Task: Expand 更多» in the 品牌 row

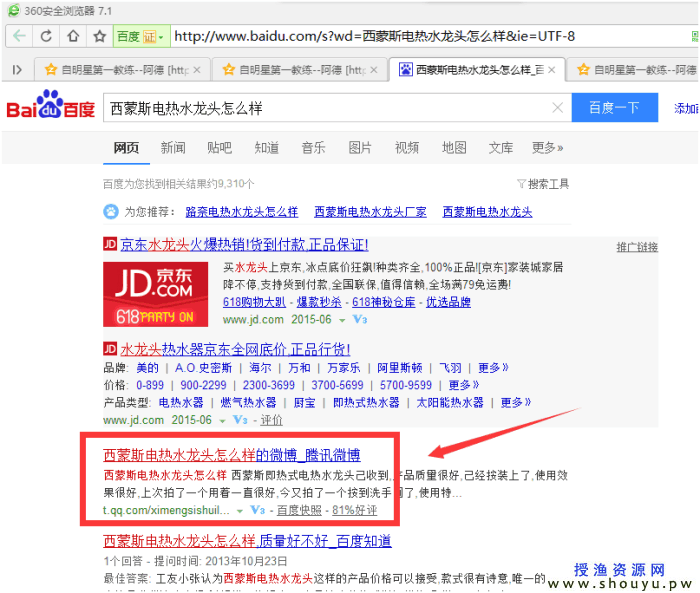Action: coord(493,368)
